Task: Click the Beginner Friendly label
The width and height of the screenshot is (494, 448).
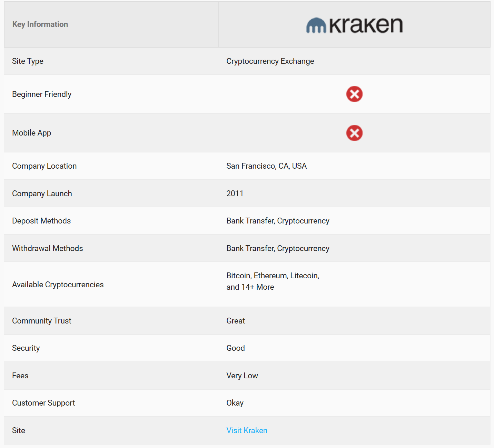Action: click(42, 94)
